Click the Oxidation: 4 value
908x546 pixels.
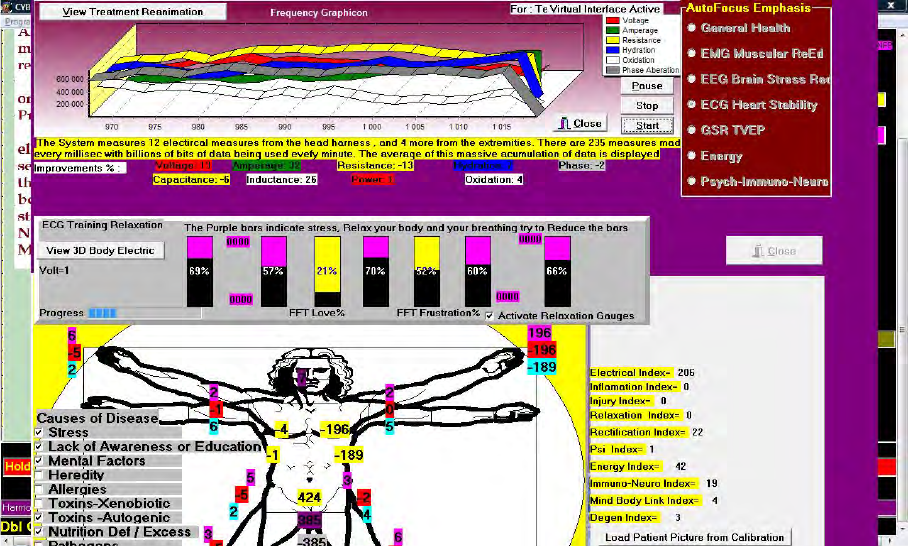(494, 179)
